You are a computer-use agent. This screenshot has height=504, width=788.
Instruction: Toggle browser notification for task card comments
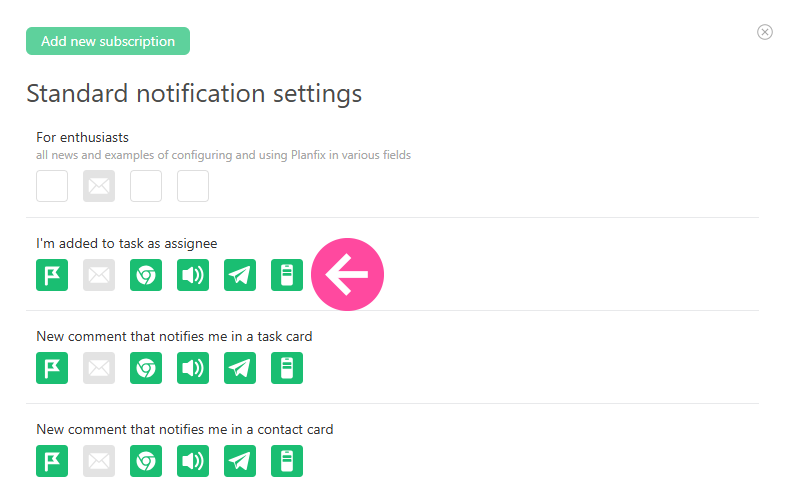point(146,368)
